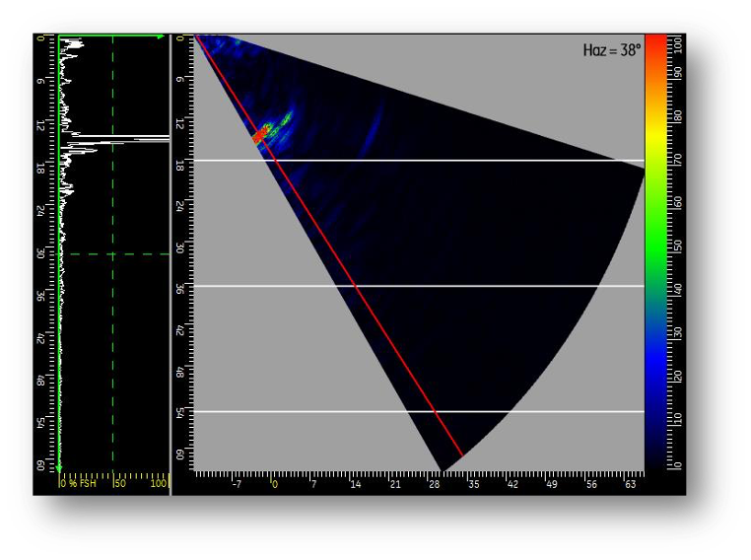Click the % FSH axis label
Image resolution: width=751 pixels, height=560 pixels.
(x=78, y=484)
